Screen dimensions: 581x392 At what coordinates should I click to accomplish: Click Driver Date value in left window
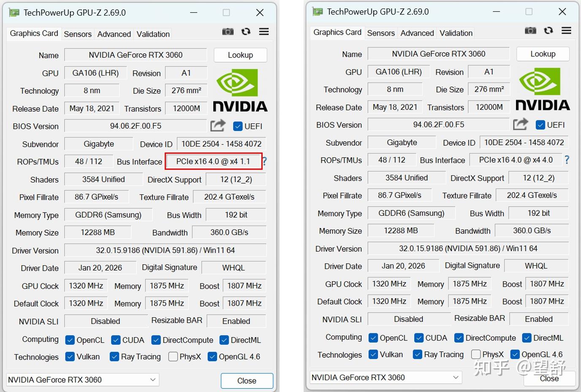100,268
